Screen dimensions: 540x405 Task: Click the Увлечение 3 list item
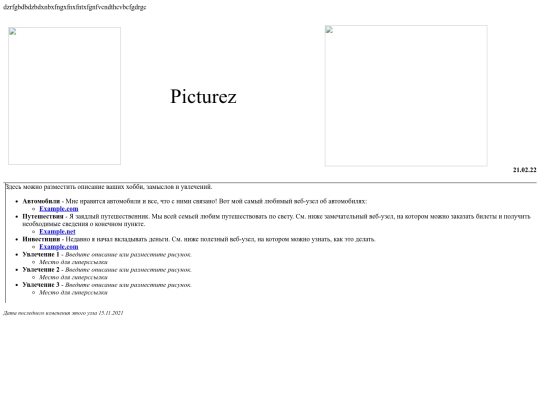pyautogui.click(x=107, y=285)
